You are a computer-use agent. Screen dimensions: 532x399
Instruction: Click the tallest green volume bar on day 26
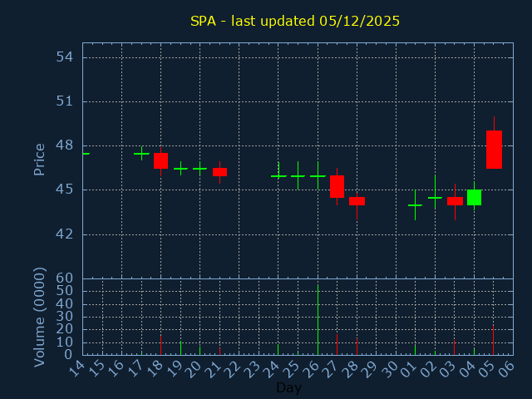[318, 320]
